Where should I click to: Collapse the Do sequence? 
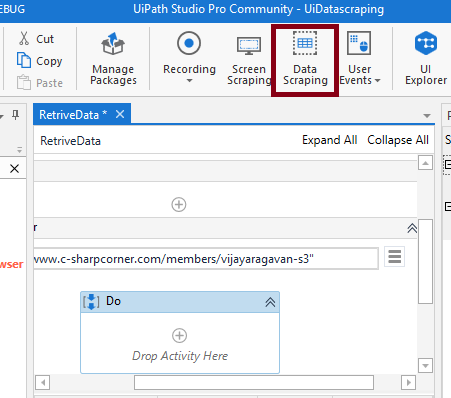270,302
